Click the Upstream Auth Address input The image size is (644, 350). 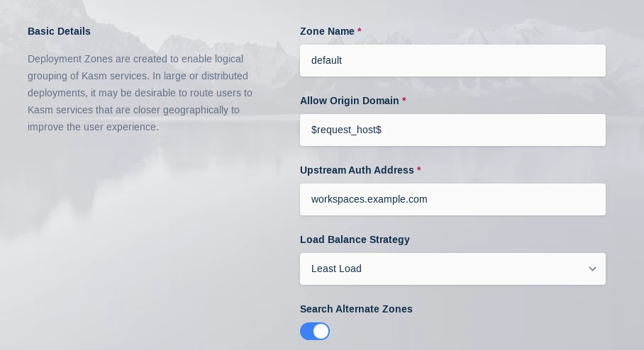453,199
